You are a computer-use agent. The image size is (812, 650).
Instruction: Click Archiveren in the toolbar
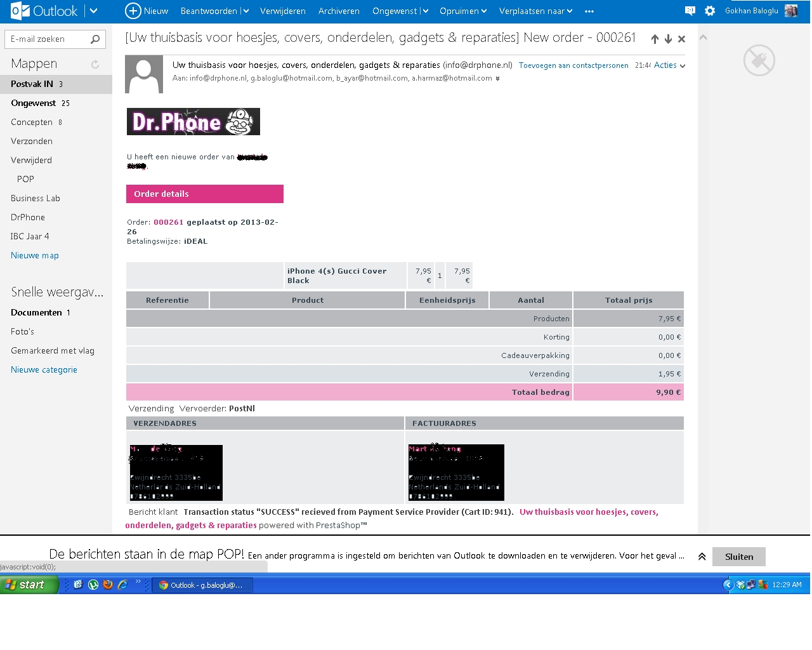point(339,11)
